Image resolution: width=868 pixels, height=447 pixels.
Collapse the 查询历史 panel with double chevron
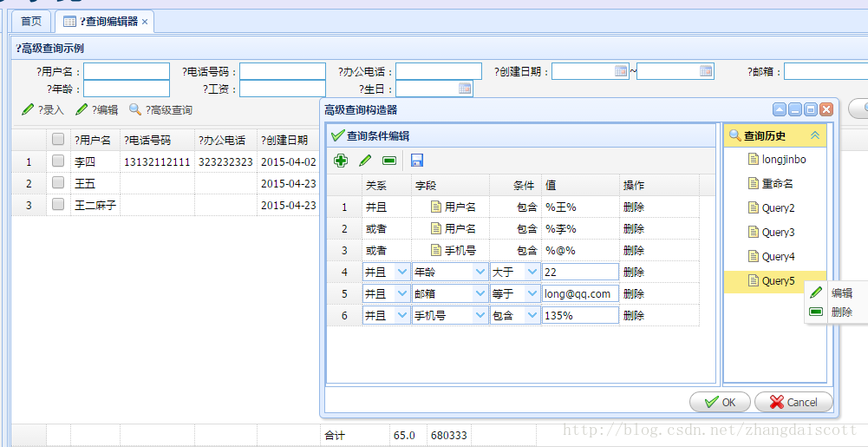[815, 135]
